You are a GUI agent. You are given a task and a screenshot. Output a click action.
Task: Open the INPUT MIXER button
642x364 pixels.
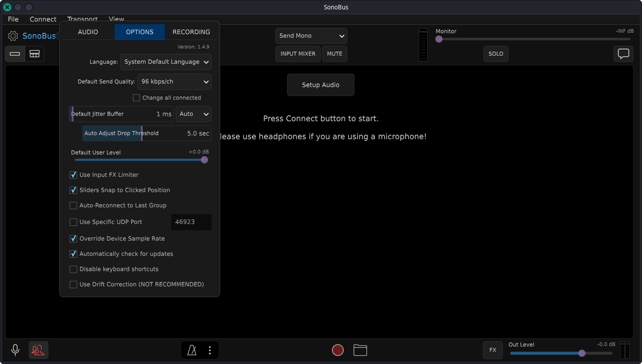click(x=298, y=54)
